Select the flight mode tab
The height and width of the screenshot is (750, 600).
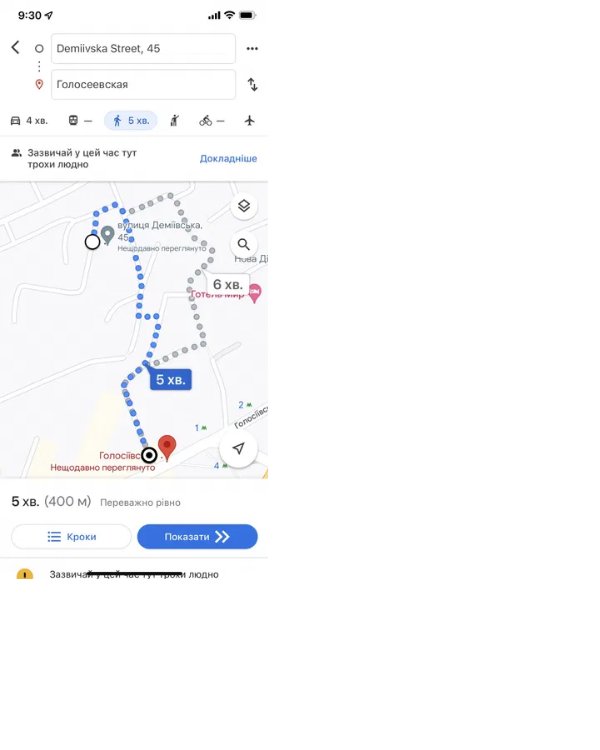coord(249,121)
